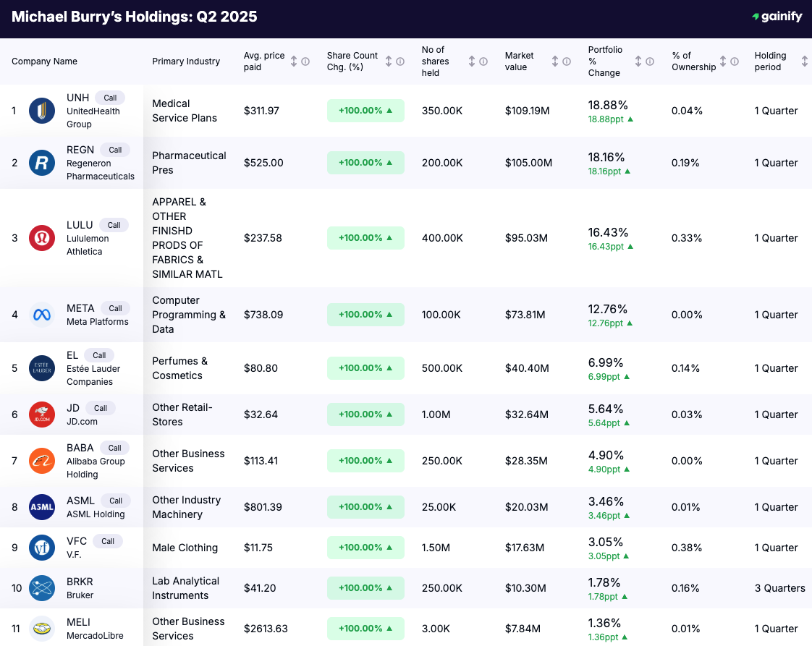This screenshot has height=646, width=812.
Task: Click the UnitedHealth Group logo icon
Action: [42, 111]
